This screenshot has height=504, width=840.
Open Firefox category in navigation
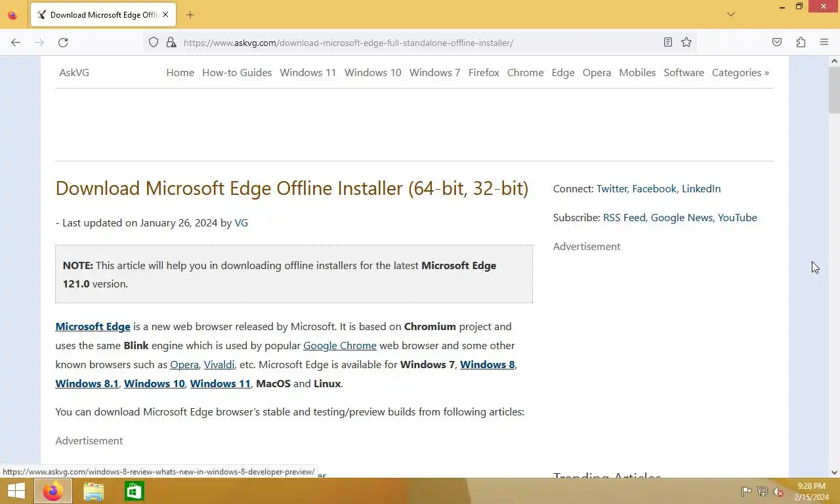click(484, 73)
